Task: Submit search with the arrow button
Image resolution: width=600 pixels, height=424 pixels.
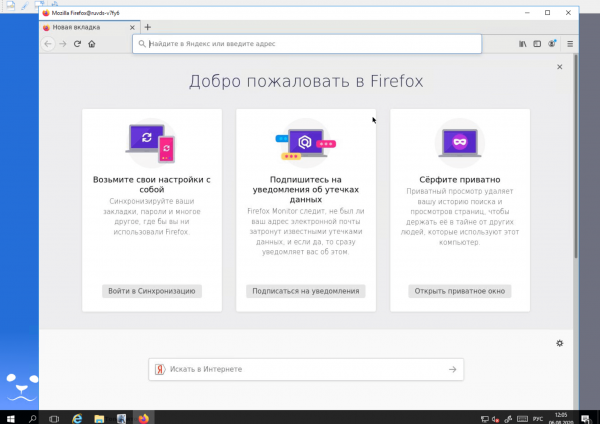Action: click(x=453, y=369)
